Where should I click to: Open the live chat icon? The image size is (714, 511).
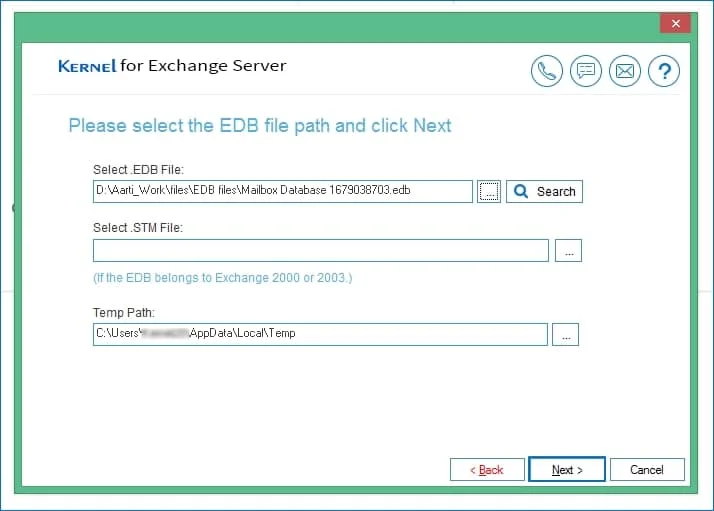point(586,71)
